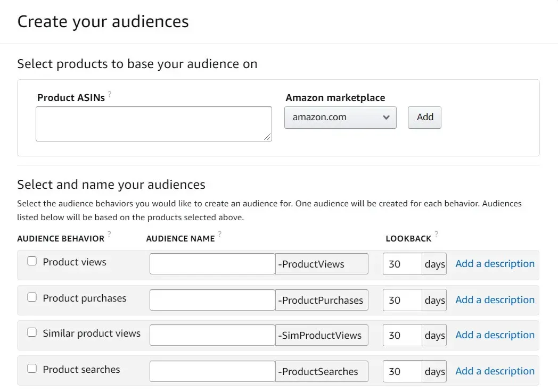This screenshot has height=392, width=558.
Task: Check the Product searches checkbox
Action: coord(32,368)
